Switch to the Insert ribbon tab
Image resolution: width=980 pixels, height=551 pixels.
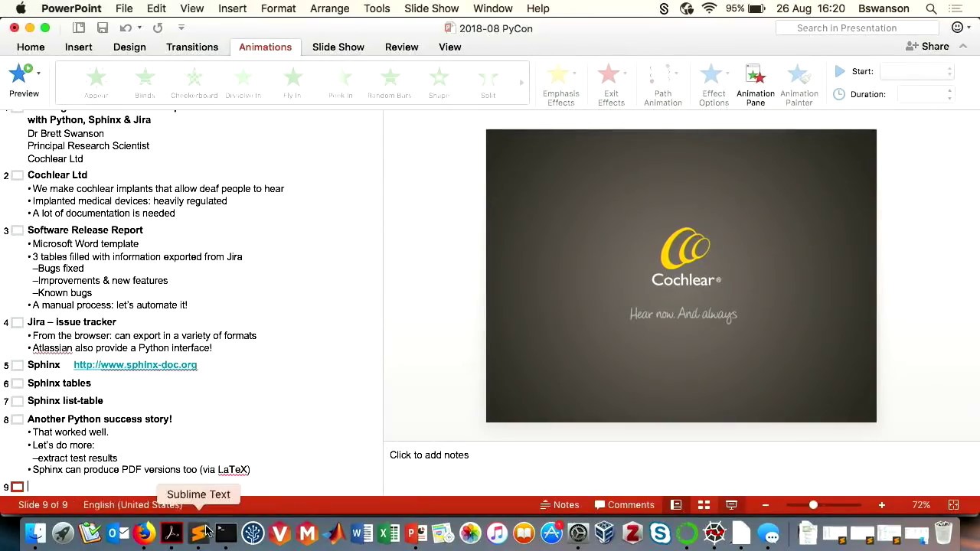[78, 47]
